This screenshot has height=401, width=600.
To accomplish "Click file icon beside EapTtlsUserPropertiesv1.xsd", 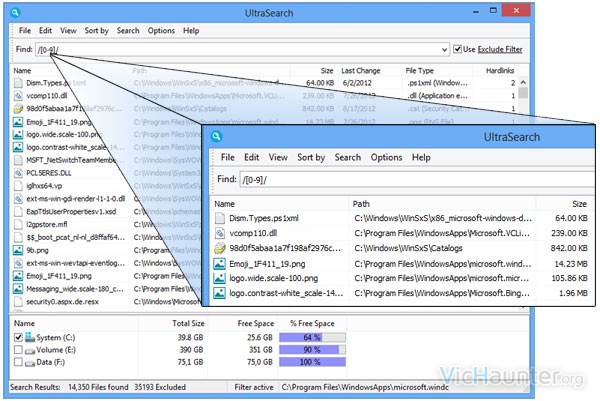I will click(18, 212).
